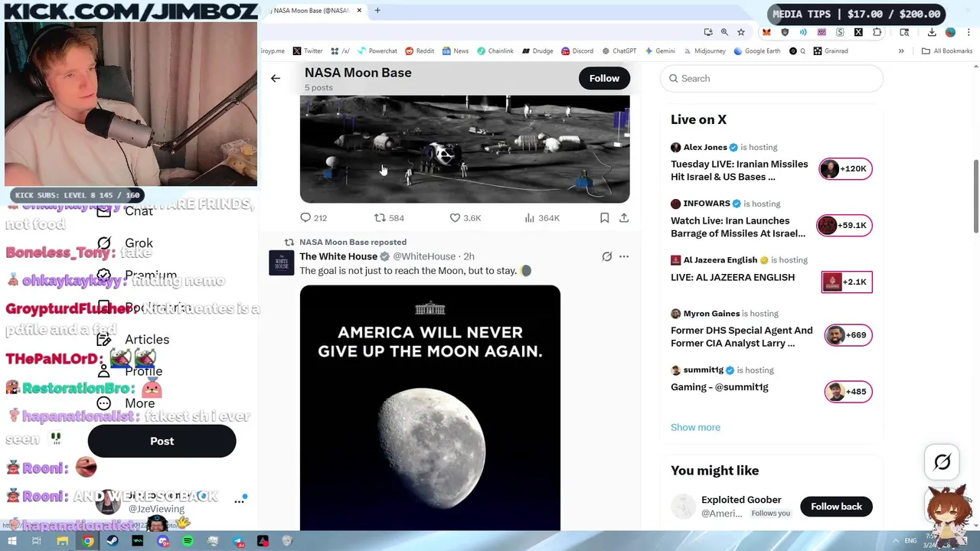This screenshot has height=551, width=980.
Task: Open the Chrome downloads icon
Action: (932, 32)
